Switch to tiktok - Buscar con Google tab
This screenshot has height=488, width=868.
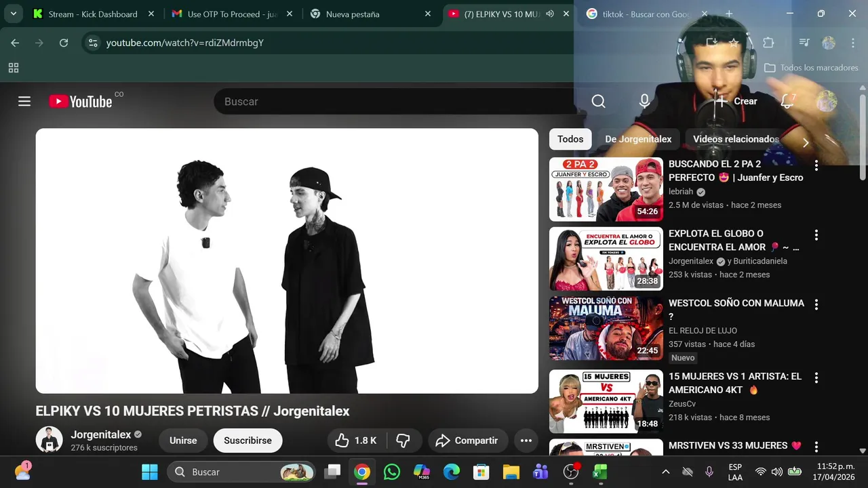click(x=646, y=14)
